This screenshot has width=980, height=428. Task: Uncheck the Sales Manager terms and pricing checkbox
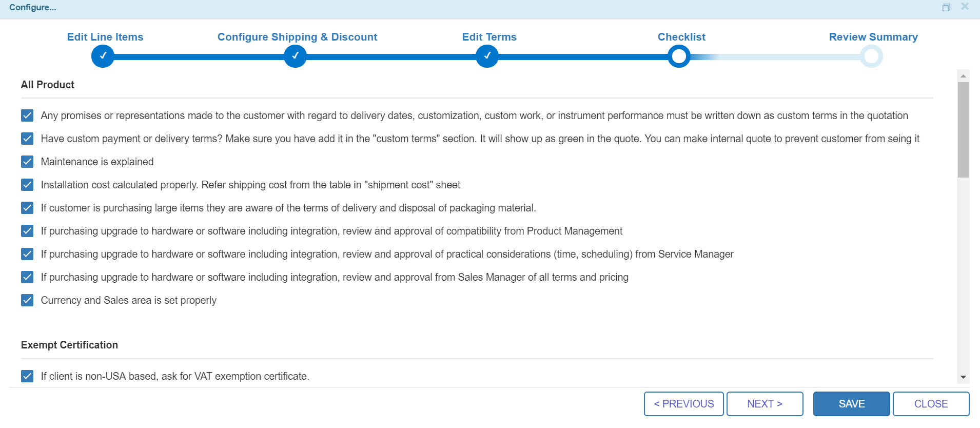pos(27,277)
